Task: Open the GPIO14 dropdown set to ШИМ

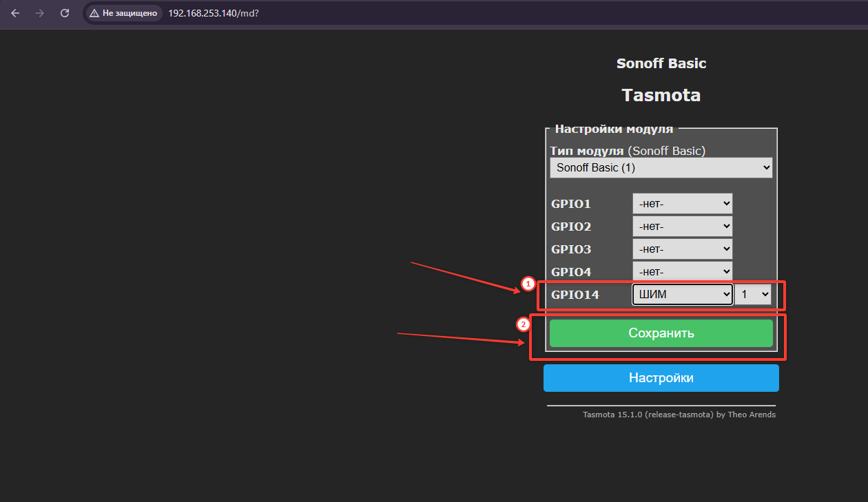Action: [683, 295]
